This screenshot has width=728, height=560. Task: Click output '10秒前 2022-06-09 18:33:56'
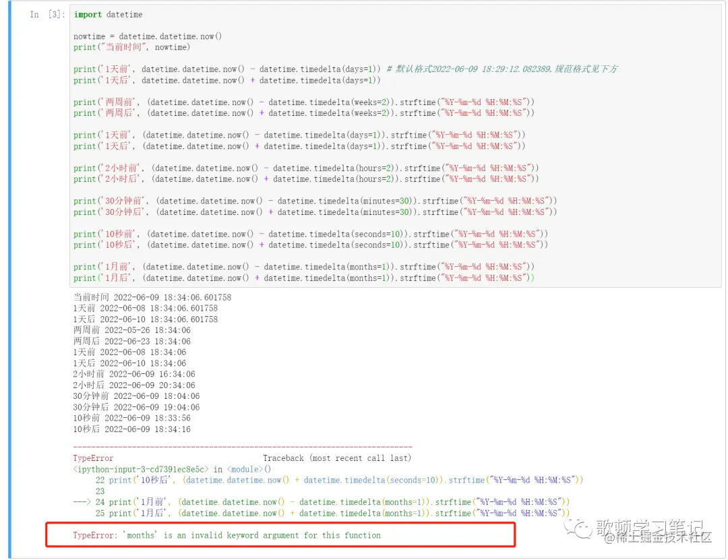132,418
